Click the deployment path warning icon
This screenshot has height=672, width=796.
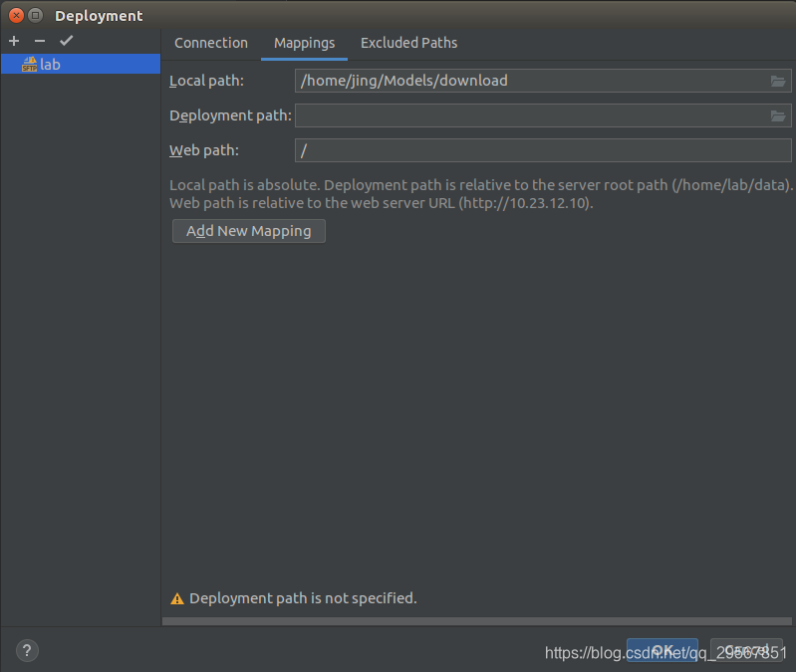pos(177,599)
